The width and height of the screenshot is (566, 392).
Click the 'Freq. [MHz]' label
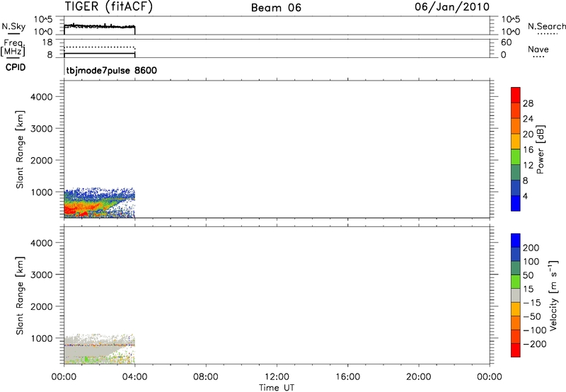13,47
